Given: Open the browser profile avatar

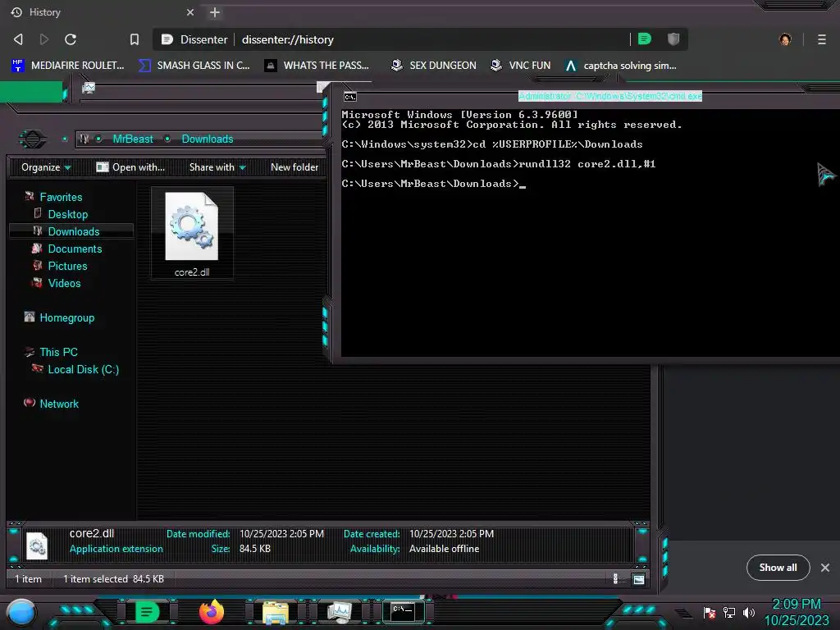Looking at the screenshot, I should click(x=785, y=39).
